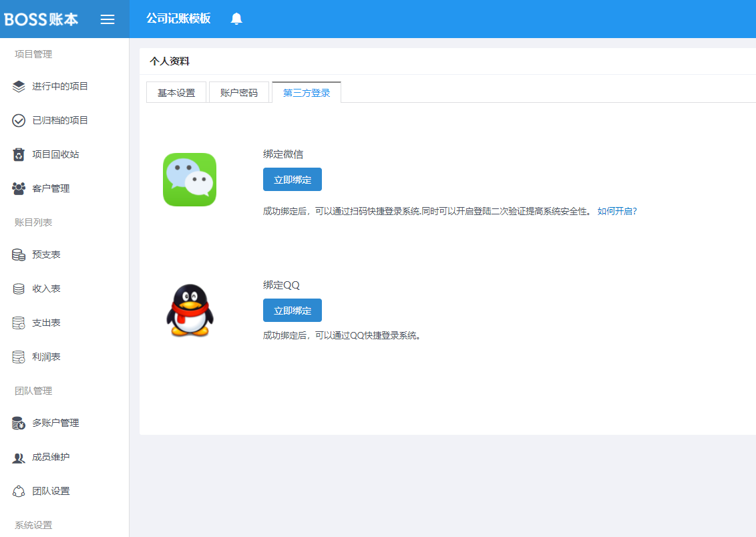
Task: Click the 账目列表 section header
Action: pyautogui.click(x=33, y=222)
